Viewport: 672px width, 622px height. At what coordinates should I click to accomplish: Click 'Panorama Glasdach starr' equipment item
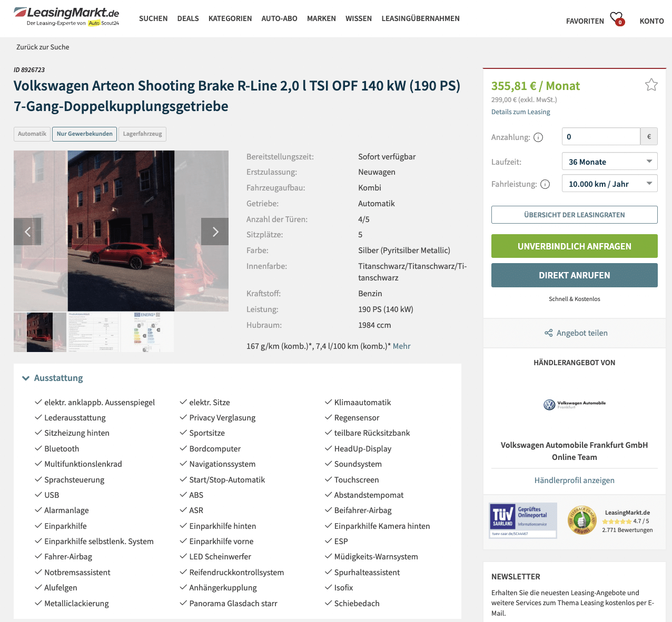coord(233,604)
